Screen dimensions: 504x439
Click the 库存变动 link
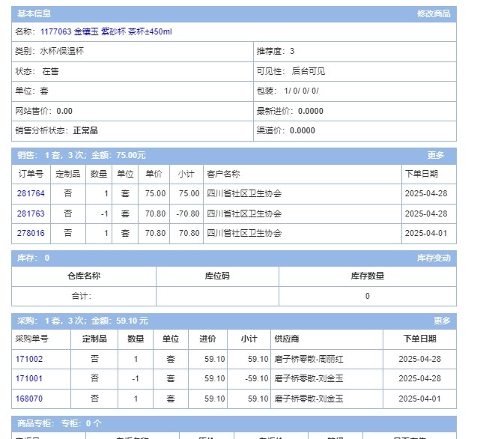pos(434,258)
